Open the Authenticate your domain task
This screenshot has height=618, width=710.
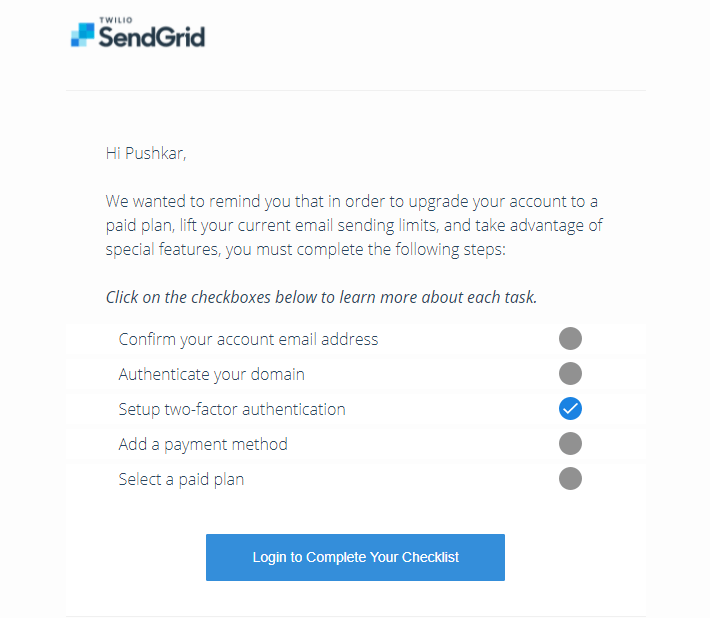[x=211, y=374]
